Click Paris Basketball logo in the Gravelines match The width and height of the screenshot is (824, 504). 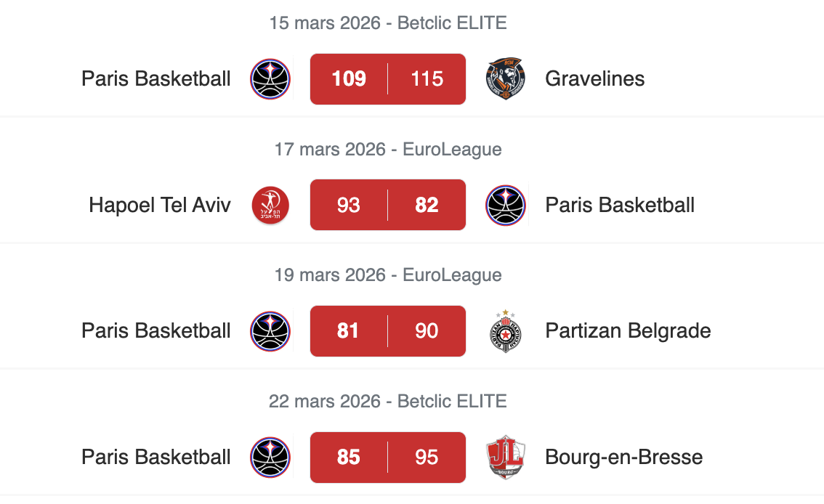tap(270, 79)
